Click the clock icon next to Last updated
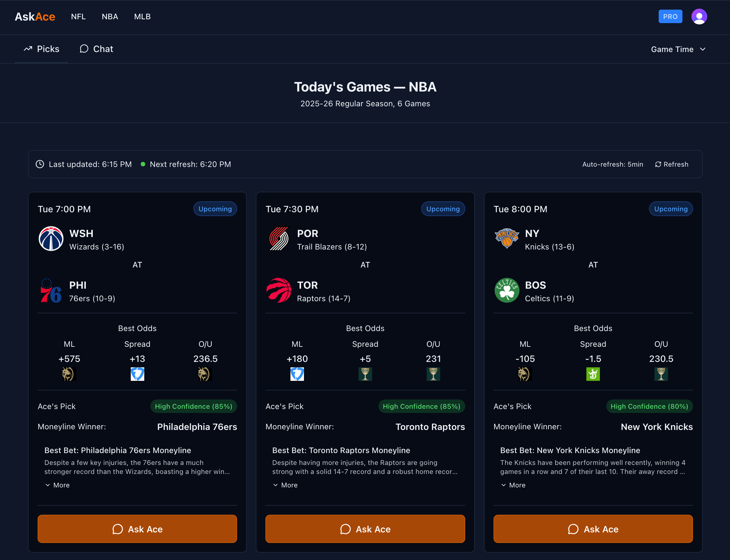This screenshot has height=560, width=730. click(40, 164)
